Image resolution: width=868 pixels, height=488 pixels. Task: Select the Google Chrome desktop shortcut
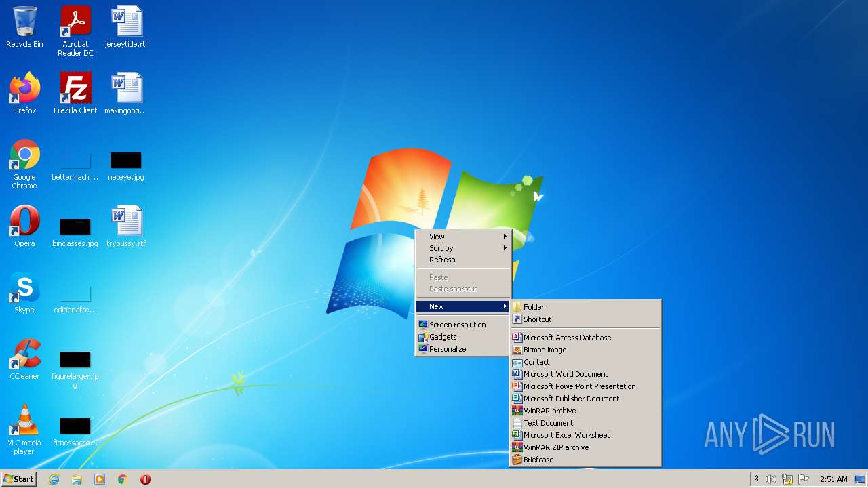tap(24, 165)
